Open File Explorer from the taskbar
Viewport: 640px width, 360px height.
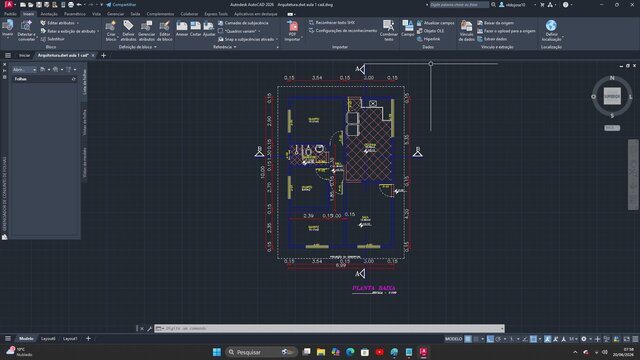pos(321,352)
